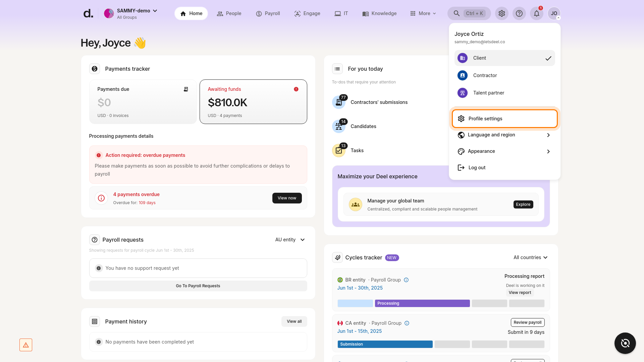The height and width of the screenshot is (362, 644).
Task: Open Profile settings
Action: 504,119
